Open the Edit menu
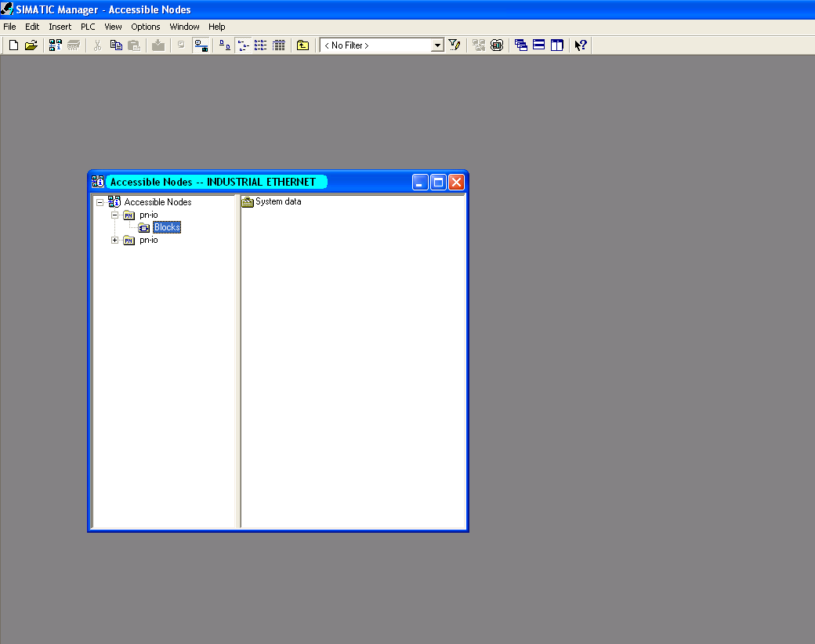This screenshot has width=815, height=644. pyautogui.click(x=32, y=27)
